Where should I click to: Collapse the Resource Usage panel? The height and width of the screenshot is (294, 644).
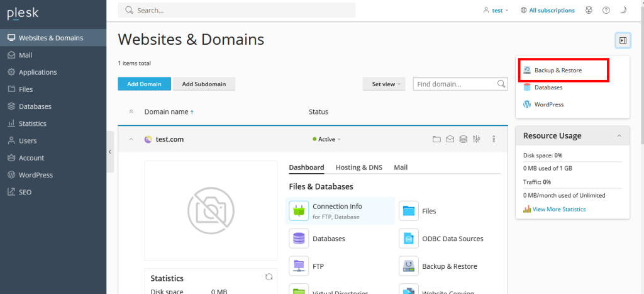(619, 136)
